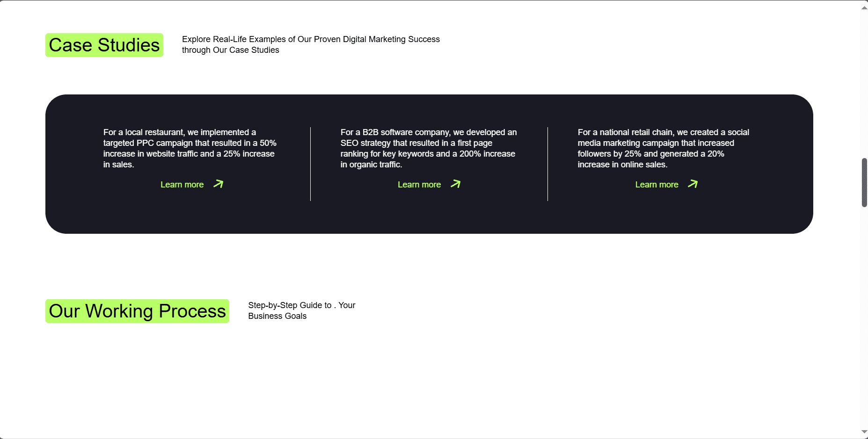868x439 pixels.
Task: Click the arrow icon beside retail chain Learn more
Action: point(693,184)
